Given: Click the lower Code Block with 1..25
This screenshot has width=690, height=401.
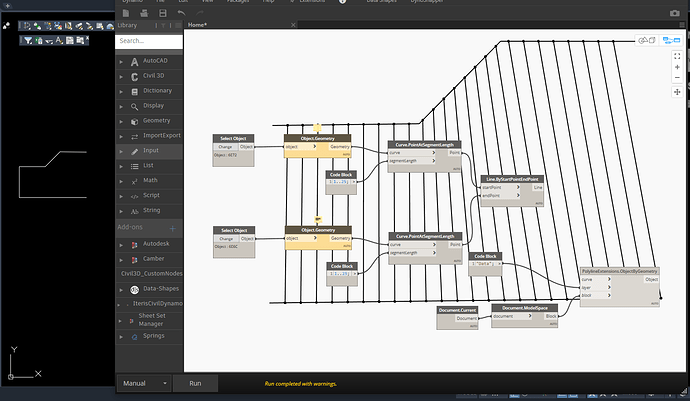Looking at the screenshot, I should [342, 274].
